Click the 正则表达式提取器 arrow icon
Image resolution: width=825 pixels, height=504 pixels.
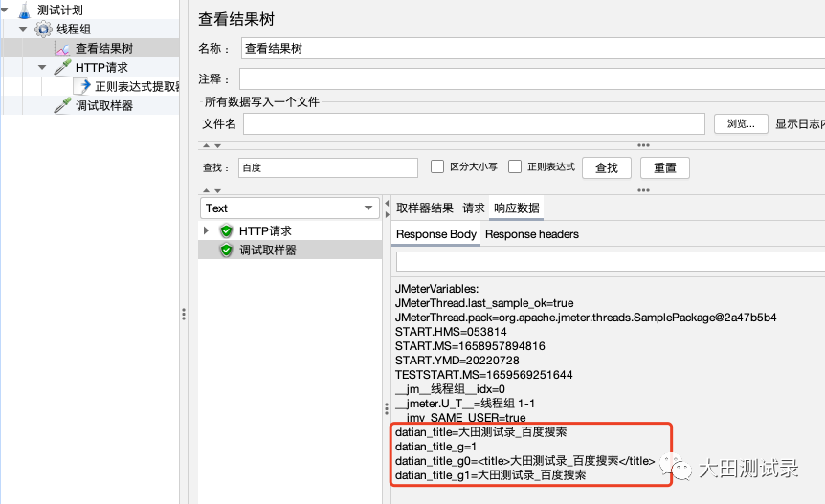83,86
